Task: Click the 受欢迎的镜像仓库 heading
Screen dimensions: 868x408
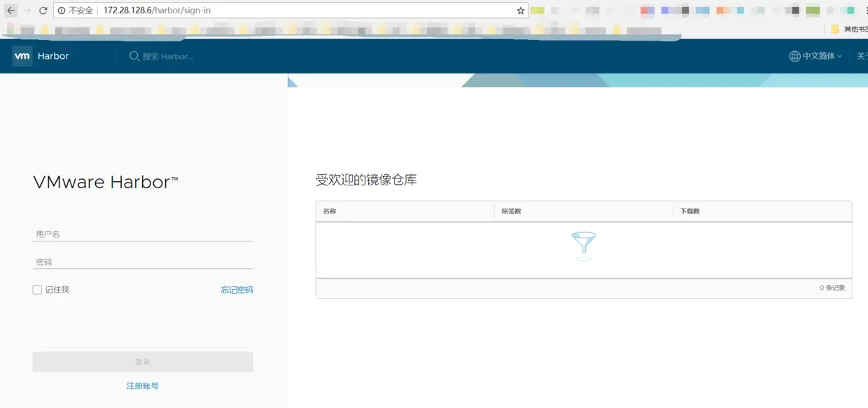Action: tap(366, 180)
